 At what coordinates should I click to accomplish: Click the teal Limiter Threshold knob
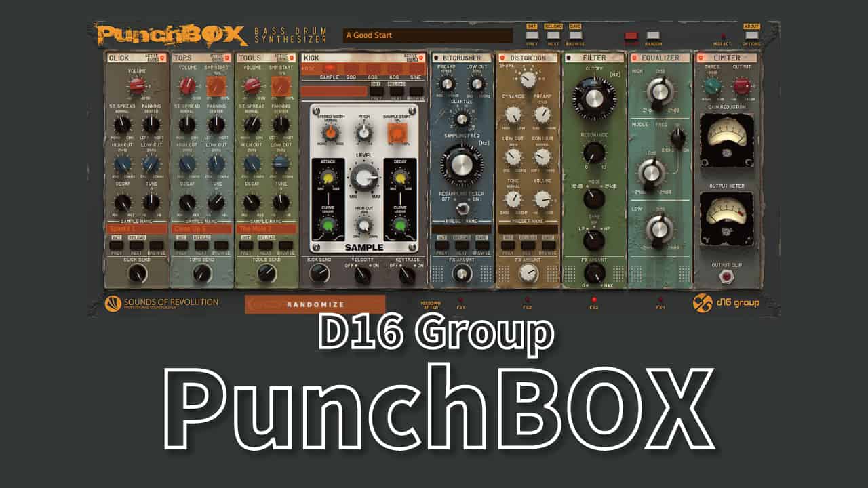click(712, 86)
